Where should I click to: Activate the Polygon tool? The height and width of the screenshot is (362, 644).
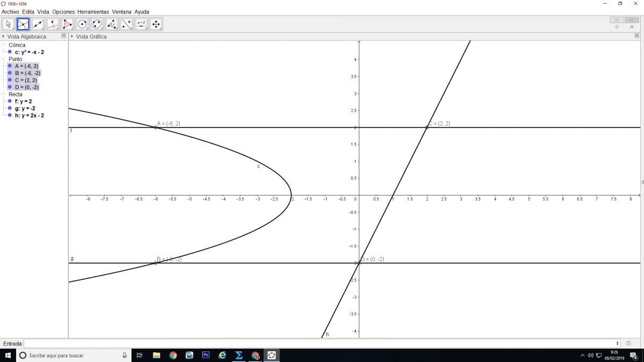click(x=68, y=24)
